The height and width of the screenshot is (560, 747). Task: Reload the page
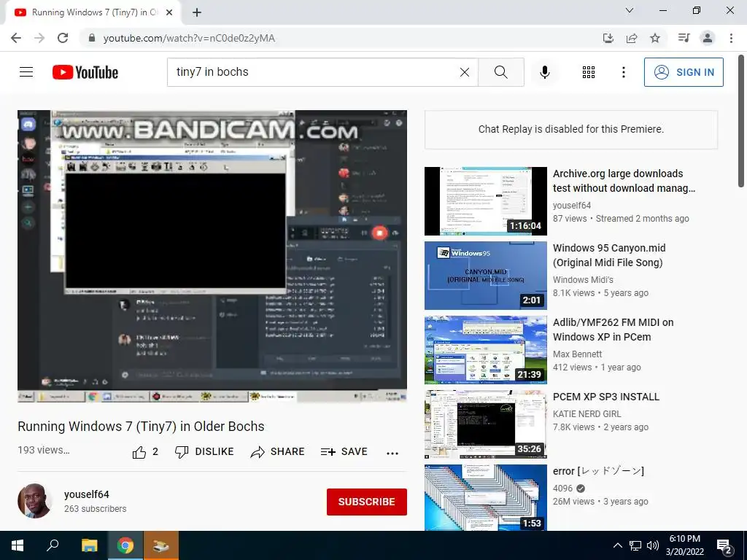pyautogui.click(x=63, y=38)
